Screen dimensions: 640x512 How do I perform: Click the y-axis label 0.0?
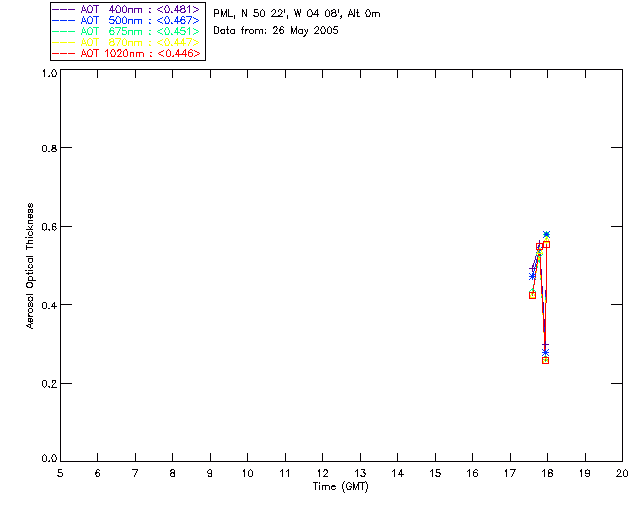tap(49, 459)
